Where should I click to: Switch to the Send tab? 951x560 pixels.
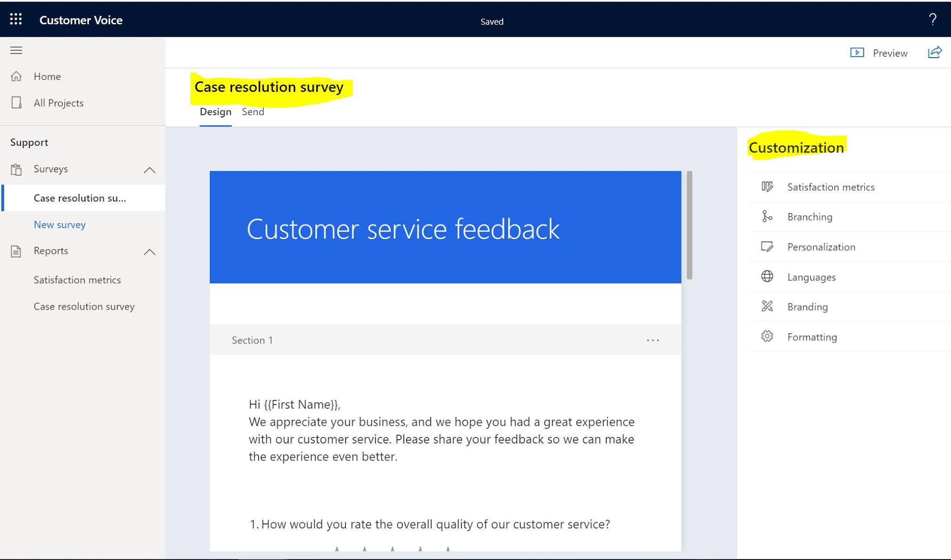tap(253, 112)
